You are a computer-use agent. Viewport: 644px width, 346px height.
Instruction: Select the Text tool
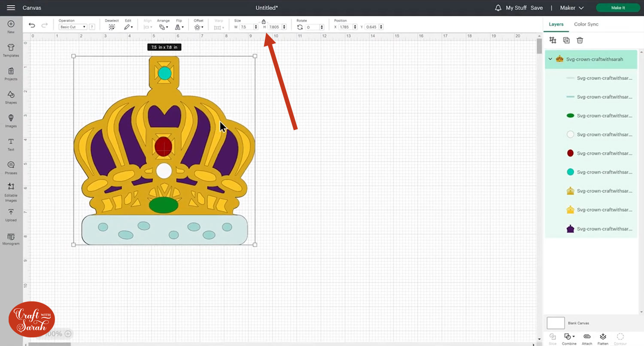point(11,143)
